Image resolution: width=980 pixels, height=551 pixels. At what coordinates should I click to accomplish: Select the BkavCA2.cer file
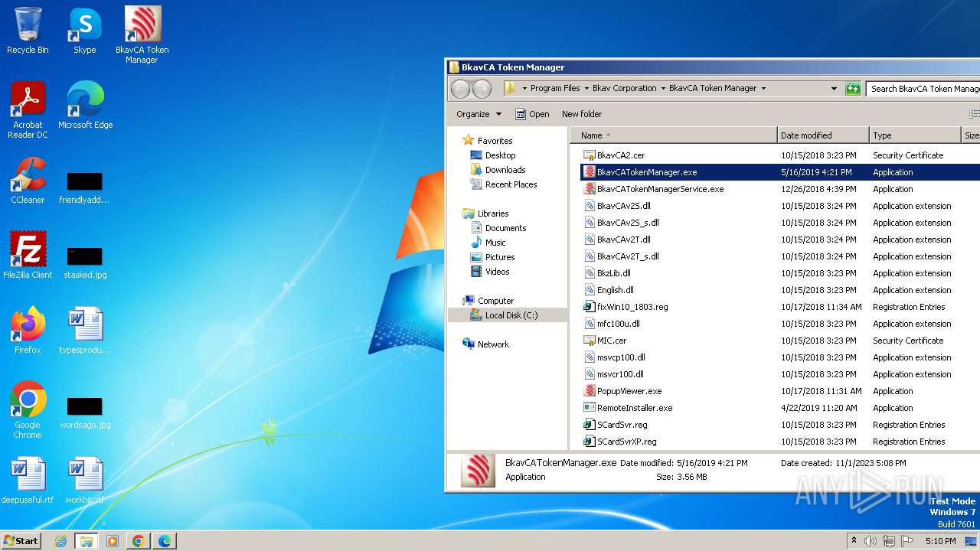point(621,155)
